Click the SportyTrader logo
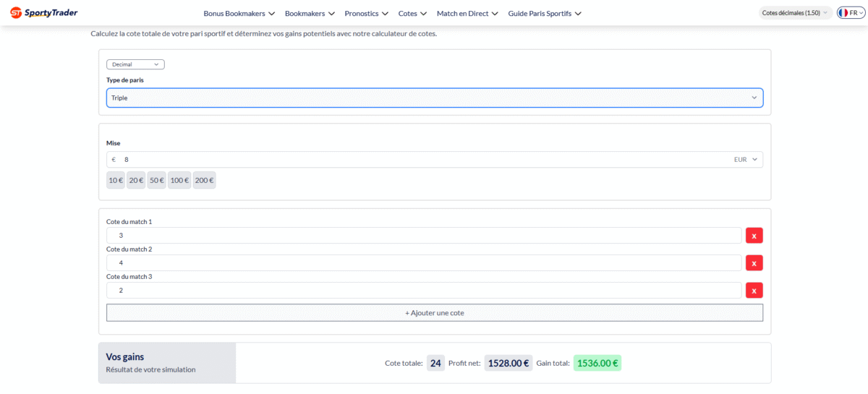 point(44,13)
